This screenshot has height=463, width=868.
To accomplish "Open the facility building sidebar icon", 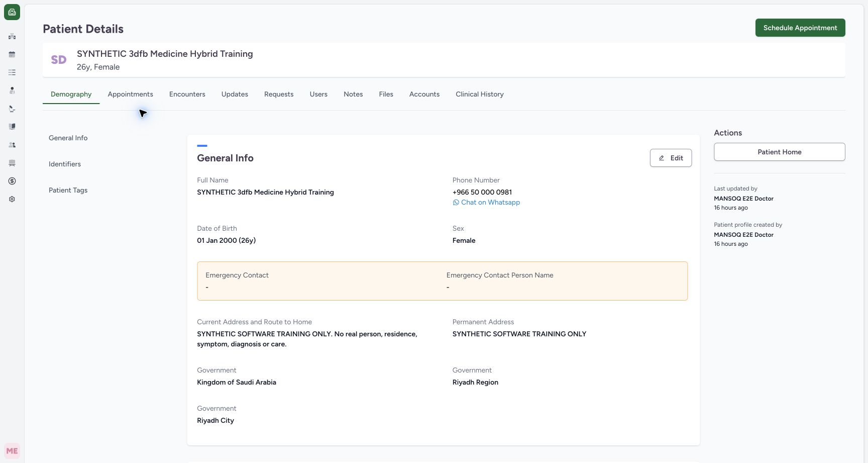I will (12, 36).
